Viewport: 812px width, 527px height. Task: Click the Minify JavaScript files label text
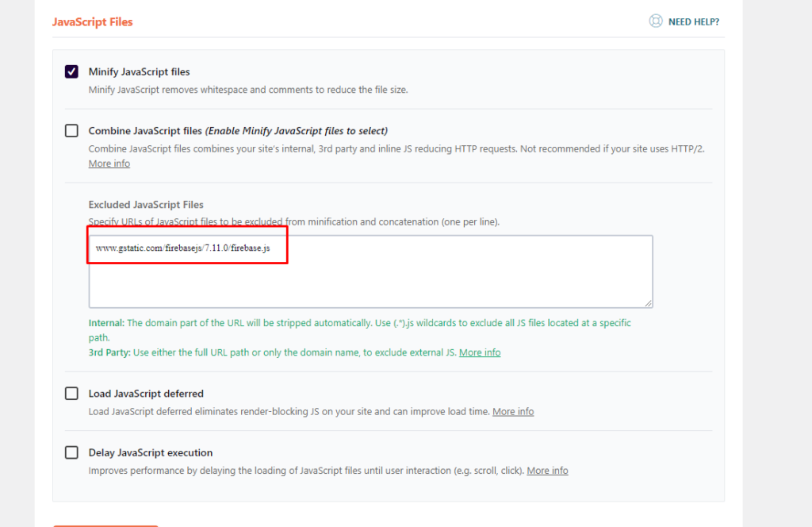pyautogui.click(x=139, y=71)
